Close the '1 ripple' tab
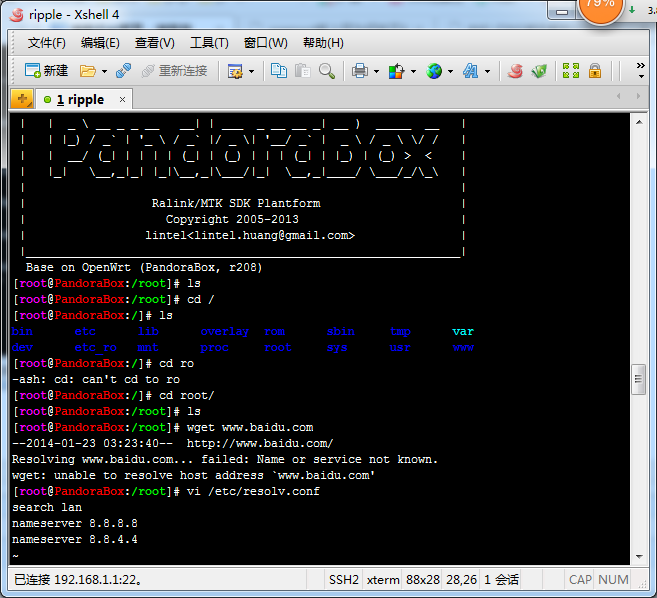This screenshot has width=657, height=598. pos(122,100)
